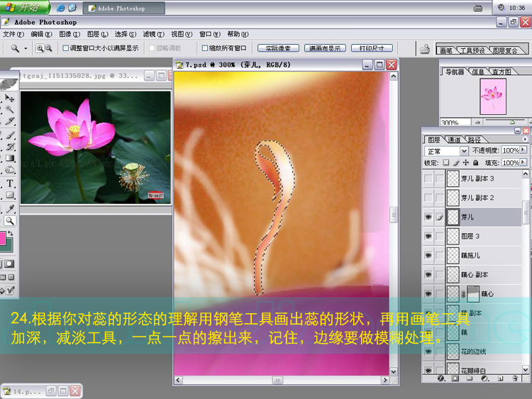This screenshot has height=399, width=532.
Task: Enable 调整窗口大小以满屏显示 checkbox
Action: (x=66, y=48)
